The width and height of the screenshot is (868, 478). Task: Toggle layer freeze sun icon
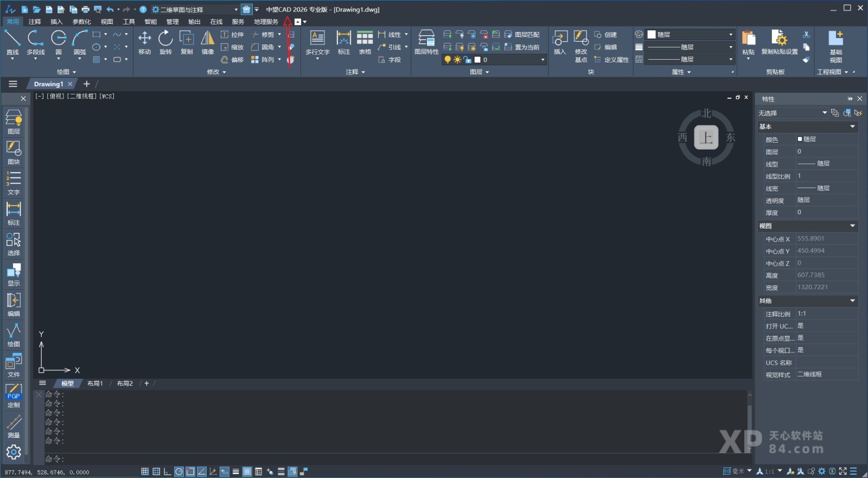457,60
